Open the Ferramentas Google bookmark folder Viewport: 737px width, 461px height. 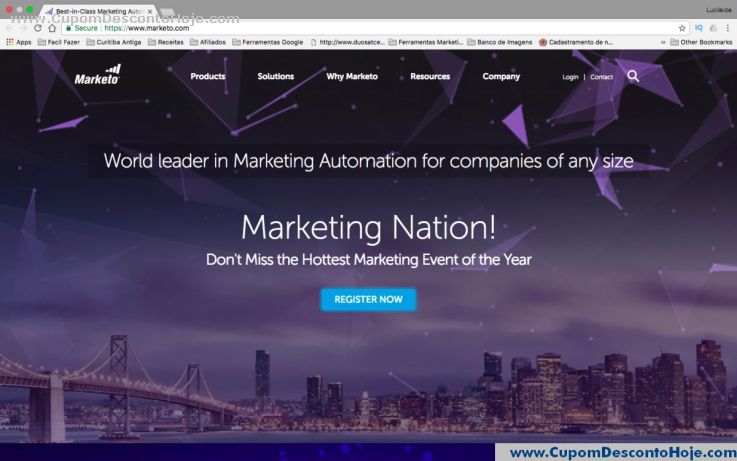point(268,42)
